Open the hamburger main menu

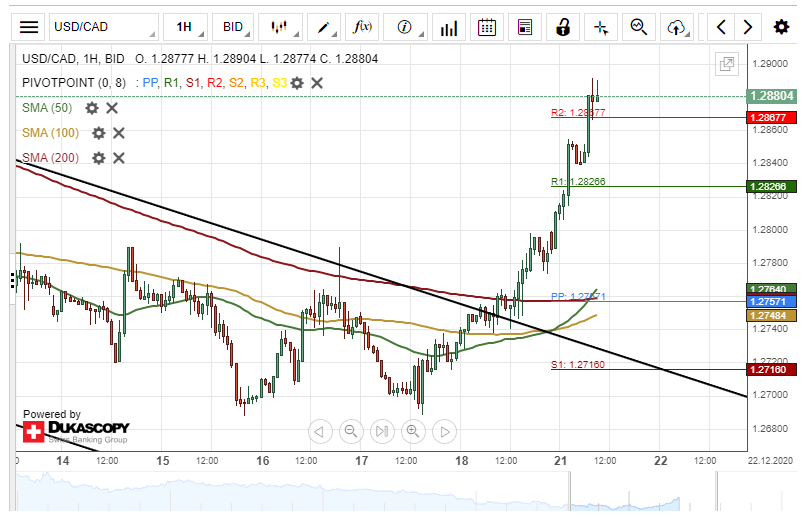29,27
